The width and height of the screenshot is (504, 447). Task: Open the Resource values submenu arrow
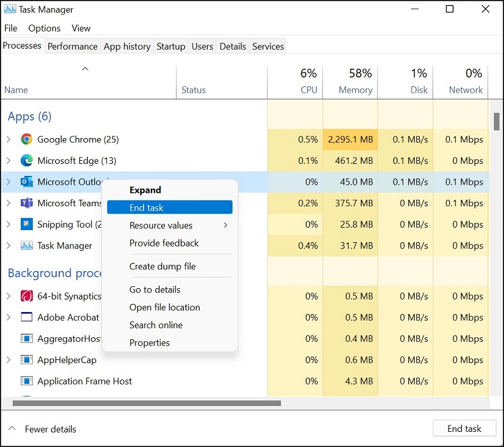click(226, 225)
